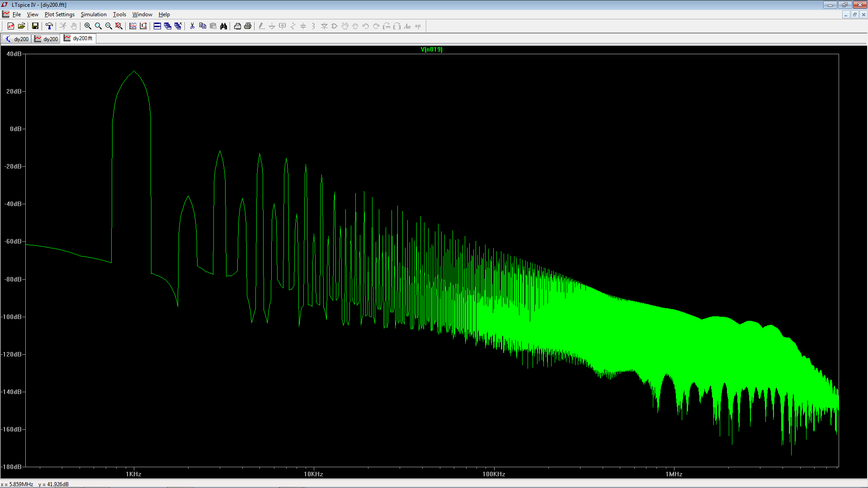Click the cursor readout in status bar
Screen dimensions: 868x488
pos(35,484)
